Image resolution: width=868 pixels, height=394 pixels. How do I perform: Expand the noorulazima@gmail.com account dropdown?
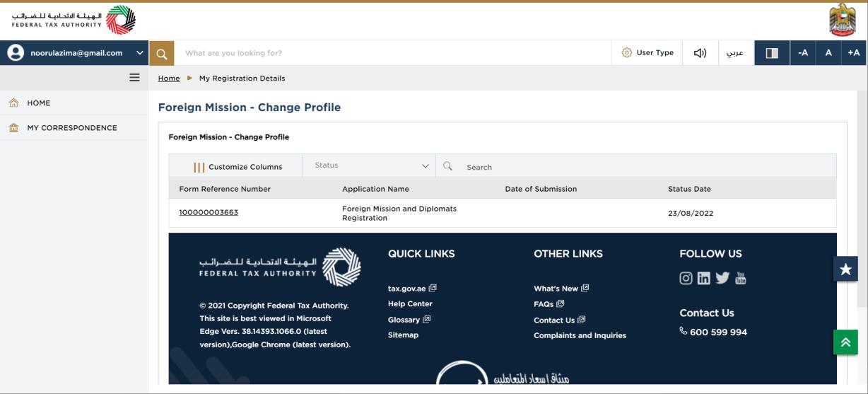[139, 53]
